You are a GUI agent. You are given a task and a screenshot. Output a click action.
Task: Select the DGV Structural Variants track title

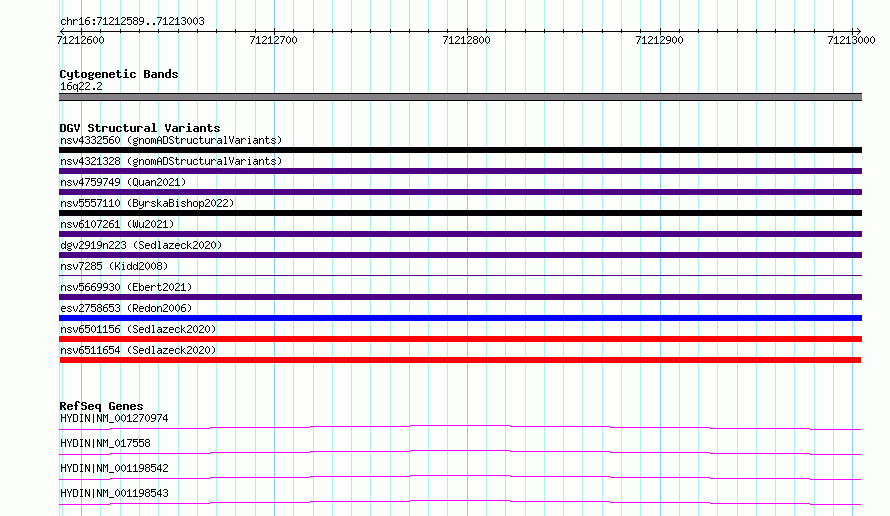140,128
